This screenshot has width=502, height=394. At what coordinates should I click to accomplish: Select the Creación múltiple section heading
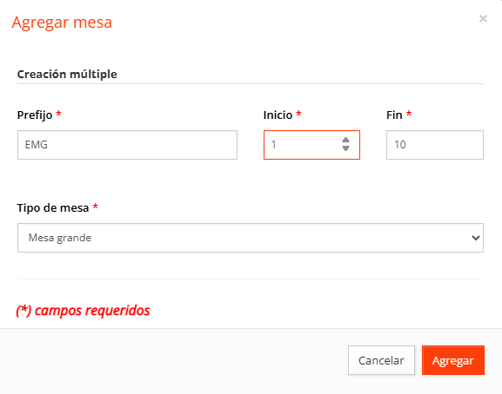[67, 74]
